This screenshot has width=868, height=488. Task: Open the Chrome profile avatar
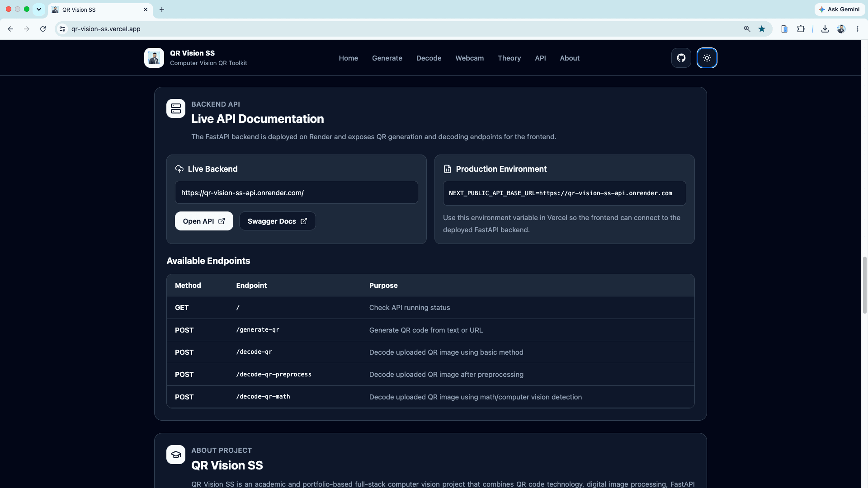pos(841,29)
